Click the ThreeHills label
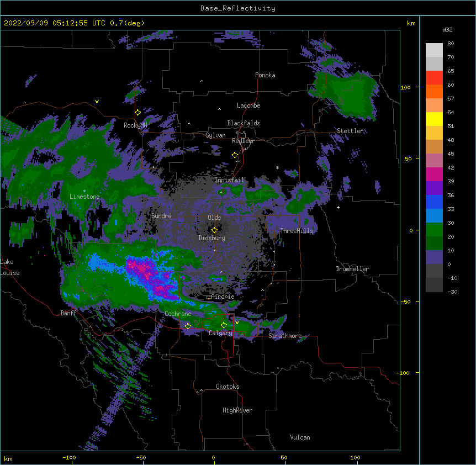Screen dimensions: 476x465 297,231
